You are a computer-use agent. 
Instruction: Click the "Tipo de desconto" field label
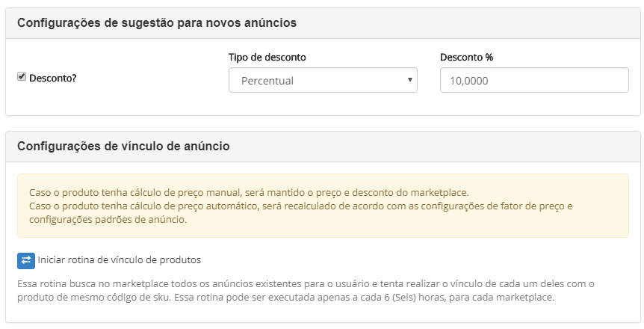coord(267,57)
